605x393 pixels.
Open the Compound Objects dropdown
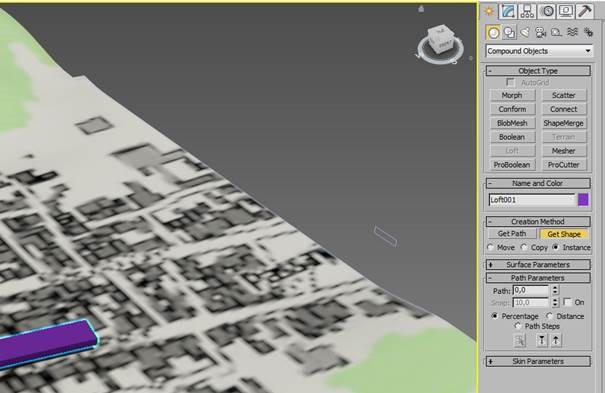coord(539,51)
